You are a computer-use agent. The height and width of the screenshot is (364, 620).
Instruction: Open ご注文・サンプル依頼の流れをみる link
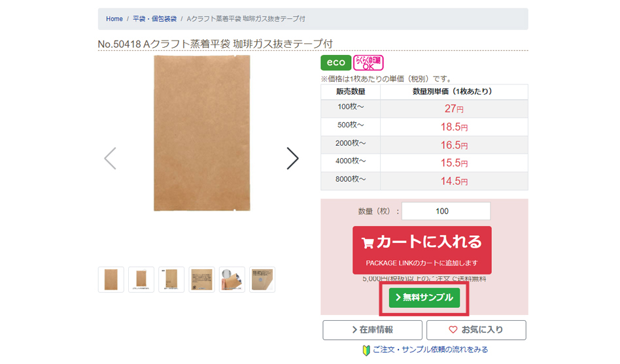point(426,350)
